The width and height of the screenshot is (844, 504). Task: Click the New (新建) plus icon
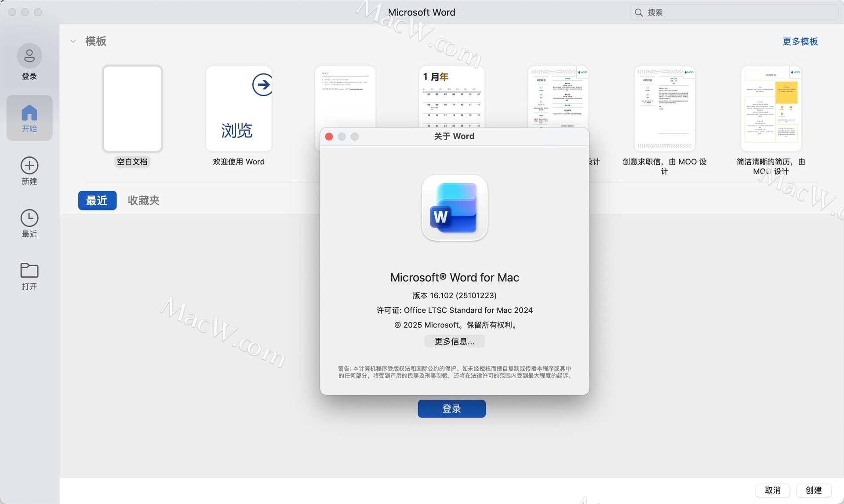pos(29,166)
